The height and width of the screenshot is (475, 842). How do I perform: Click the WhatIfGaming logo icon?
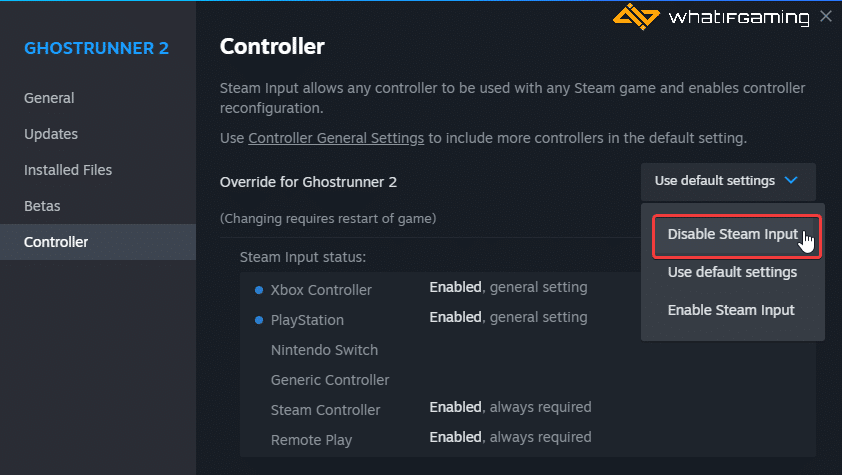coord(636,17)
